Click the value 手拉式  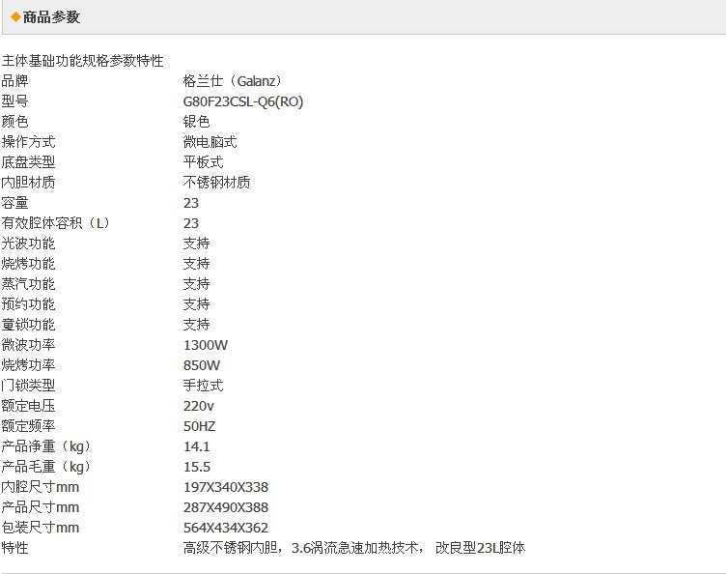click(204, 386)
